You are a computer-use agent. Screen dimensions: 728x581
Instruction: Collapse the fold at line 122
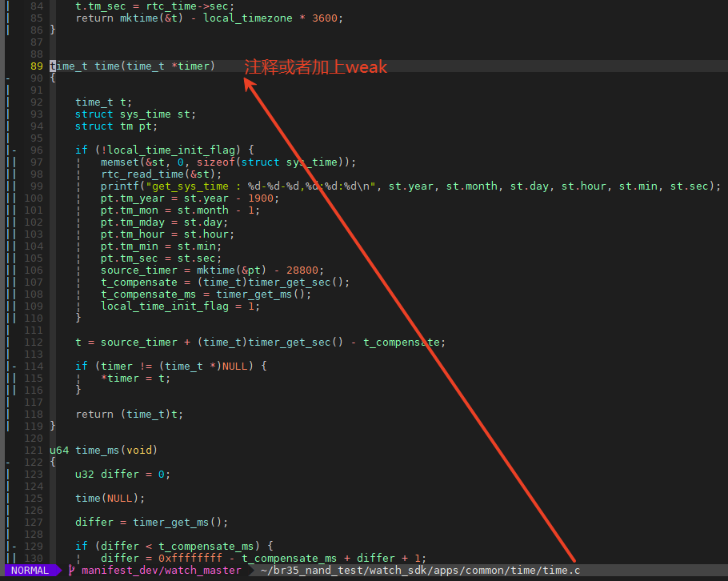(8, 463)
